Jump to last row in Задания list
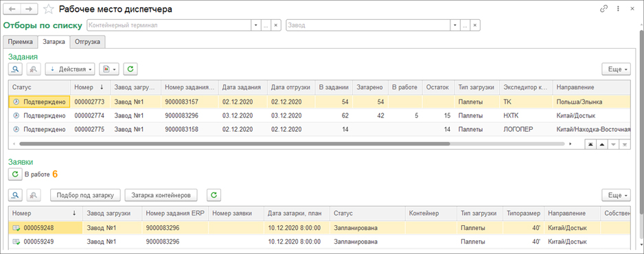 625,144
